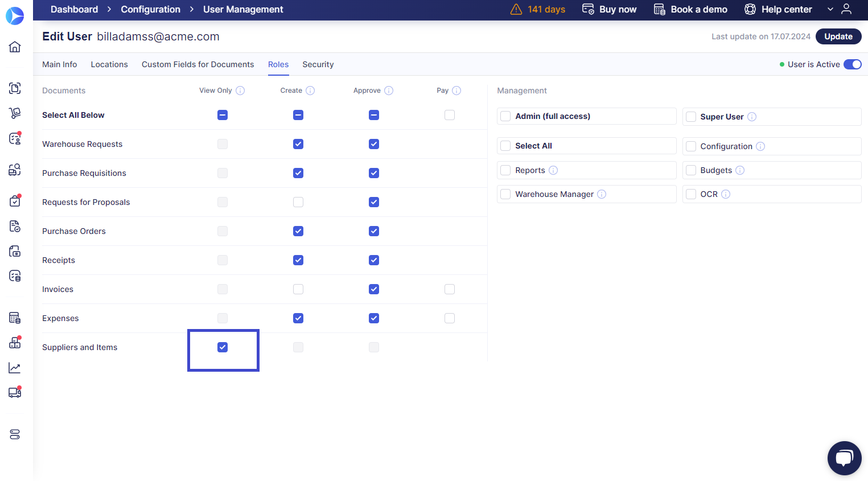Open the Security tab
This screenshot has width=868, height=481.
(x=318, y=64)
